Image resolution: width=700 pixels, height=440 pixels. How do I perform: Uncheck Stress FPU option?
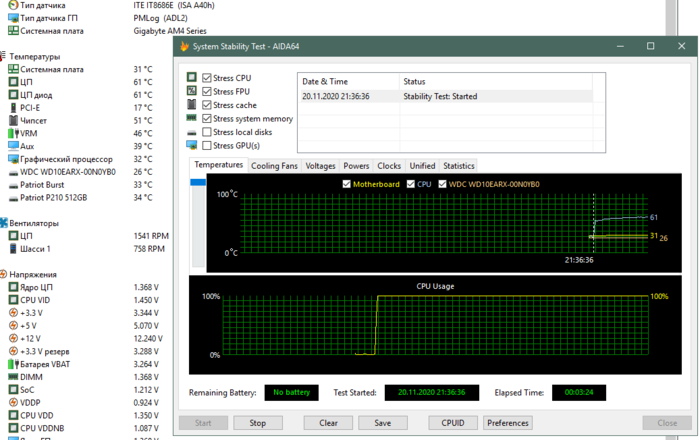coord(207,91)
